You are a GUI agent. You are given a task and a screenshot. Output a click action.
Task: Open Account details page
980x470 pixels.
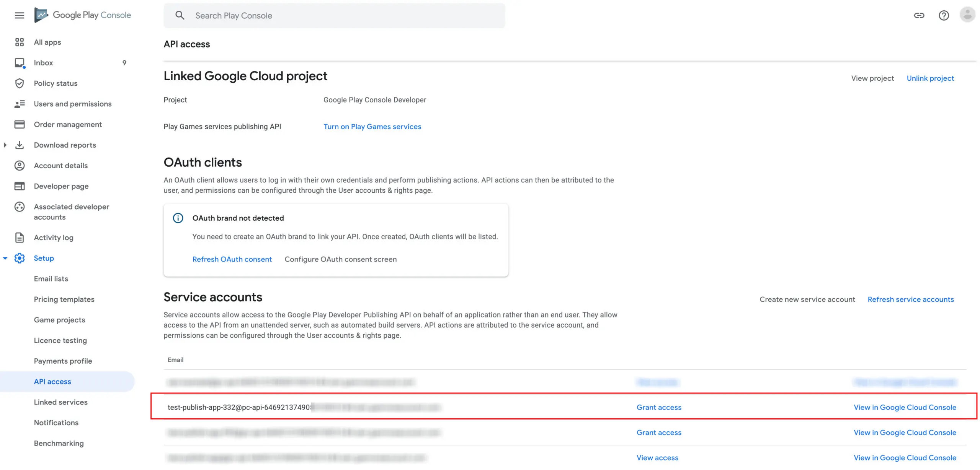[x=60, y=166]
